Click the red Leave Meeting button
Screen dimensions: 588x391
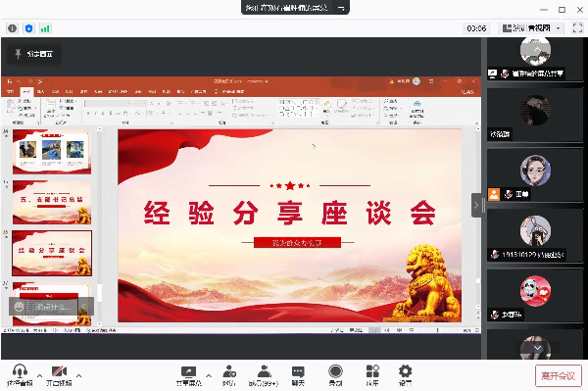click(559, 375)
